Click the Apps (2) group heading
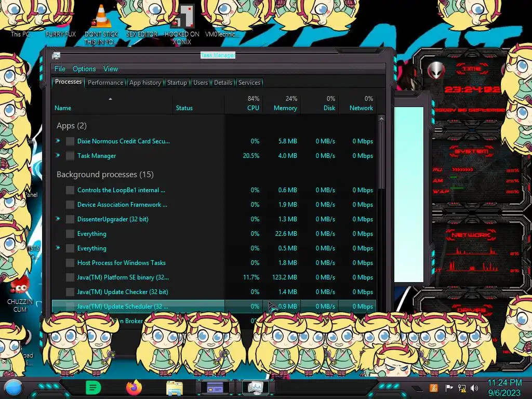 (x=72, y=126)
